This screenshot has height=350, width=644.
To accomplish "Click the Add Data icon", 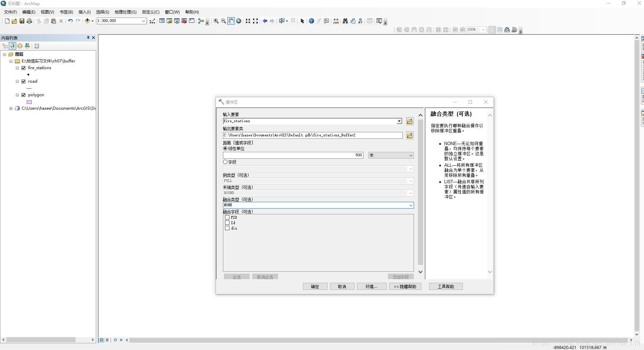I will click(x=87, y=21).
